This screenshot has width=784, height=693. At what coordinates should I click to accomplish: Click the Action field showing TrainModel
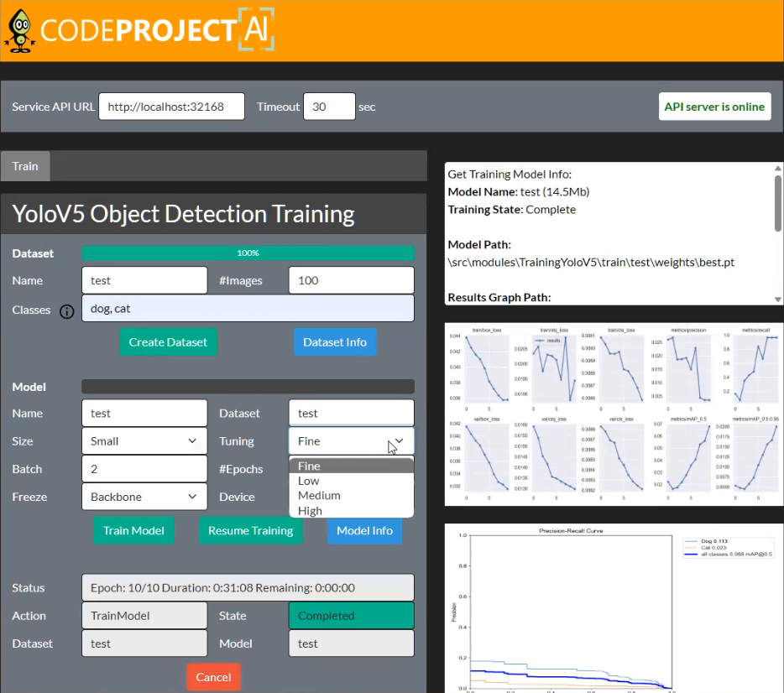[x=144, y=616]
